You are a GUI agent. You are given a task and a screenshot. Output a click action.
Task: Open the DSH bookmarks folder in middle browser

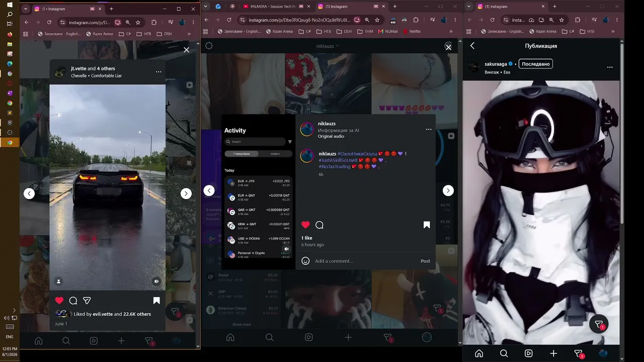pos(344,31)
